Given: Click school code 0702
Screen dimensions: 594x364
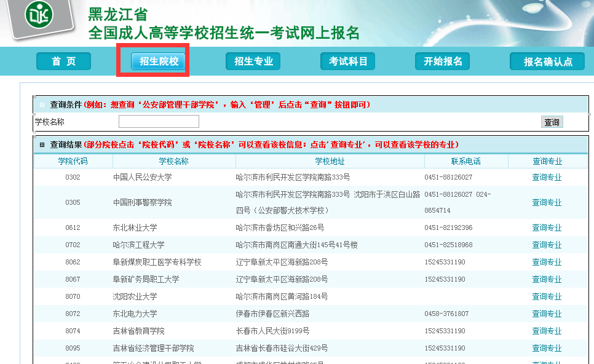Looking at the screenshot, I should point(73,245).
